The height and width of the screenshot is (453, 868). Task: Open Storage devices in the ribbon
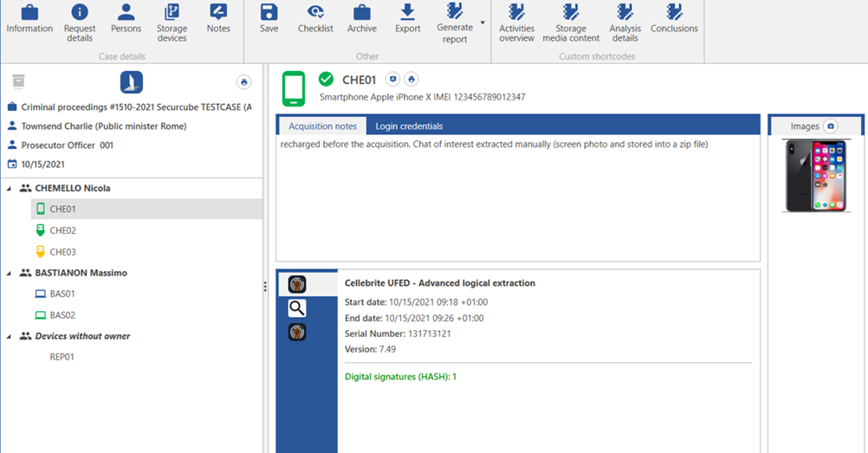[172, 23]
